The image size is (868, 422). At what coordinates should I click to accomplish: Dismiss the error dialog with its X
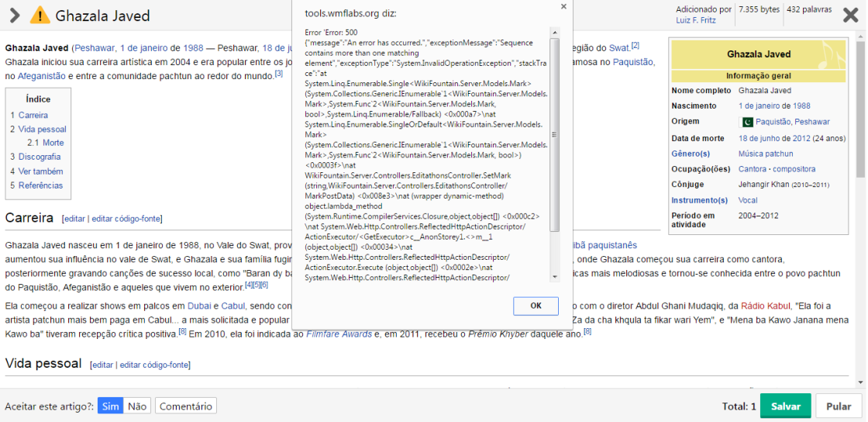point(563,7)
